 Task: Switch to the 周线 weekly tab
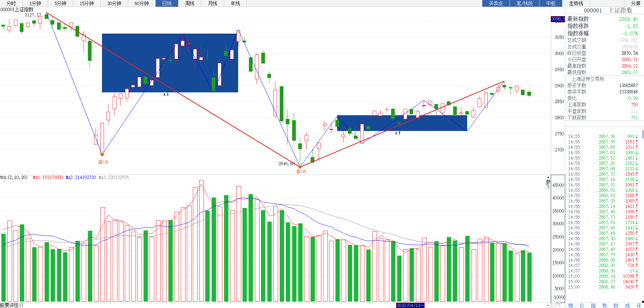coord(190,3)
